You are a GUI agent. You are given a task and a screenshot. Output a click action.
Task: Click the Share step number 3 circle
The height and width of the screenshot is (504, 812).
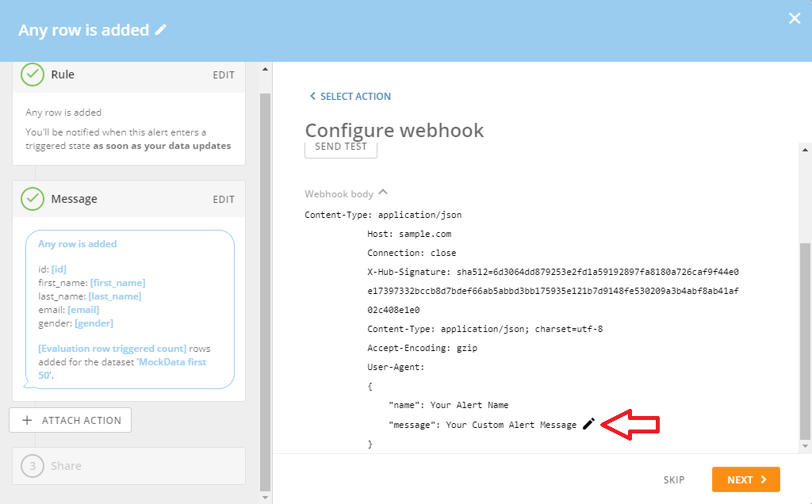32,466
